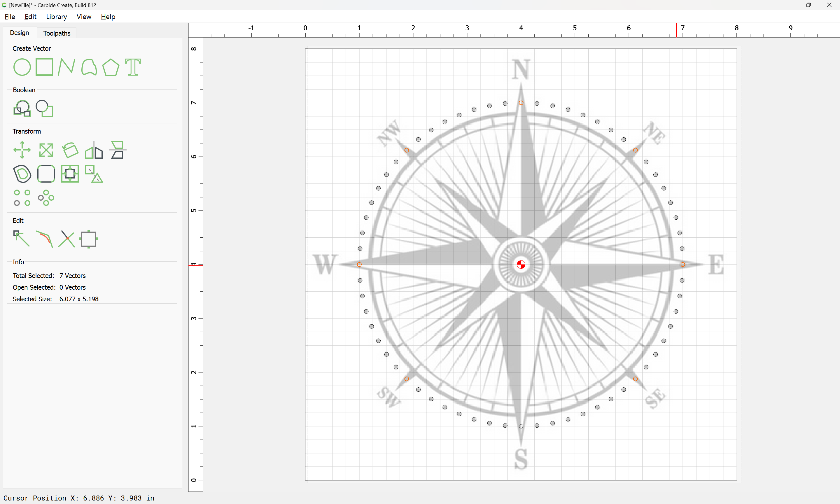Apply Boolean union to selected vectors
The height and width of the screenshot is (504, 840).
click(22, 109)
